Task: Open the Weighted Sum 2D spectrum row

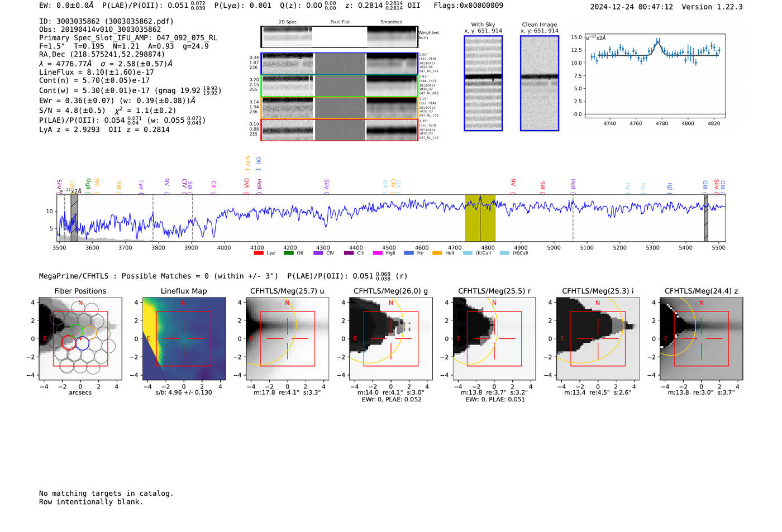Action: (339, 37)
